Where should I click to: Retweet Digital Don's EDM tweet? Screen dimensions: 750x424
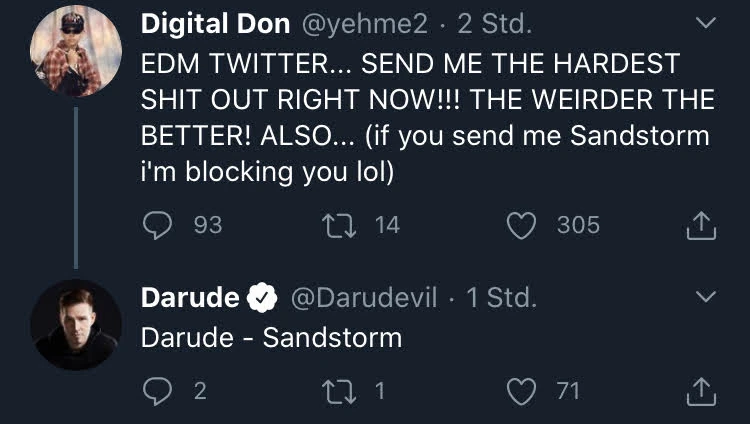339,226
